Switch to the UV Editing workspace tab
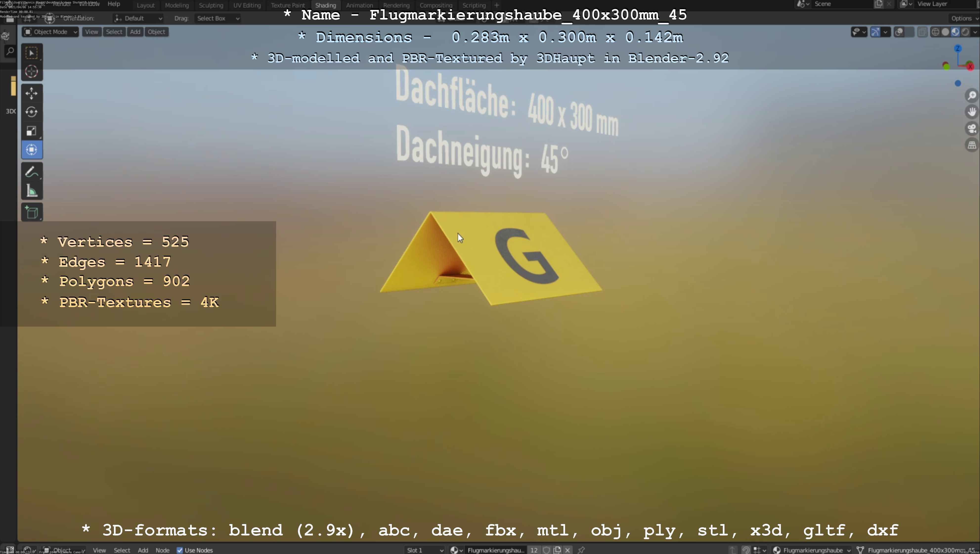Image resolution: width=980 pixels, height=554 pixels. click(247, 5)
